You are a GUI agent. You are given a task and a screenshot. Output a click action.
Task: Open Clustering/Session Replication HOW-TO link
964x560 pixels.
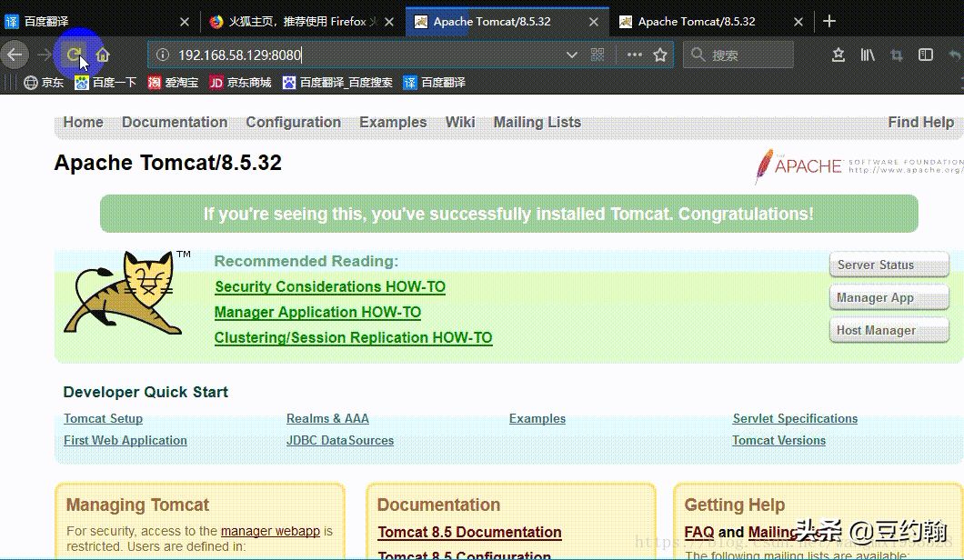354,338
